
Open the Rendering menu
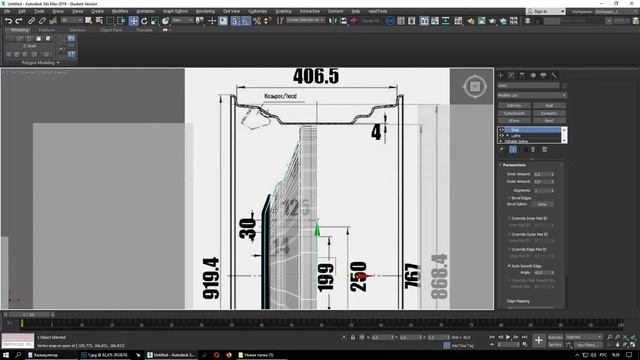(x=205, y=11)
